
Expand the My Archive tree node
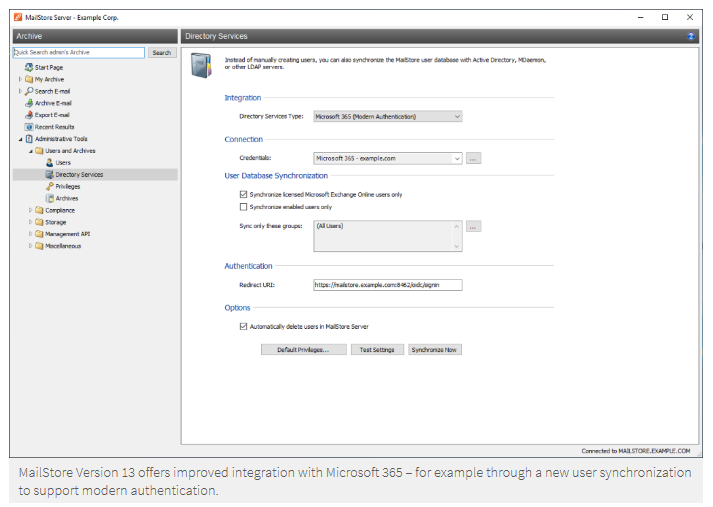[20, 79]
